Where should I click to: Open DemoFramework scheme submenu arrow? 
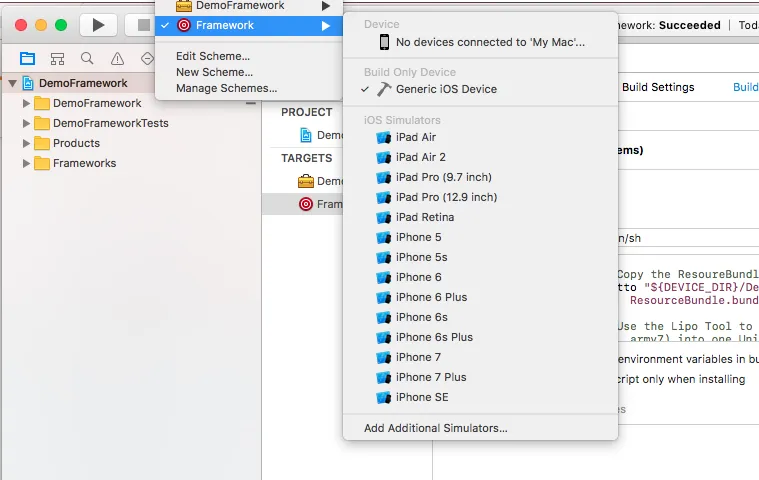(x=326, y=6)
